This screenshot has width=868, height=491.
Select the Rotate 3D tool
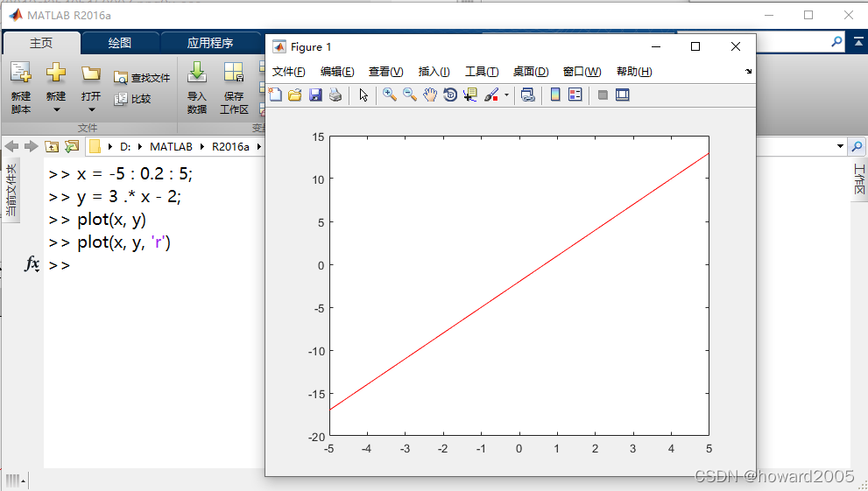pyautogui.click(x=450, y=95)
